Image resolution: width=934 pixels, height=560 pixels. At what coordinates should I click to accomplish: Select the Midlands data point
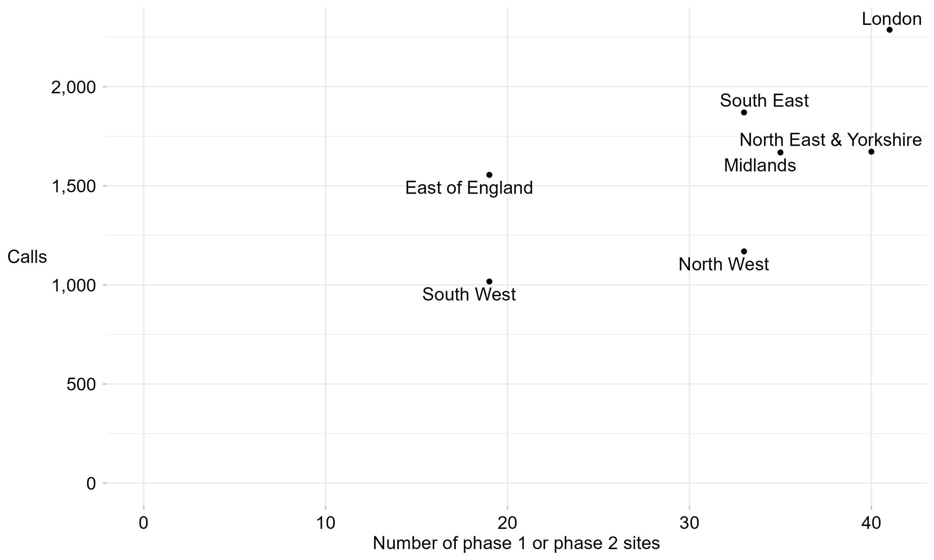point(780,152)
